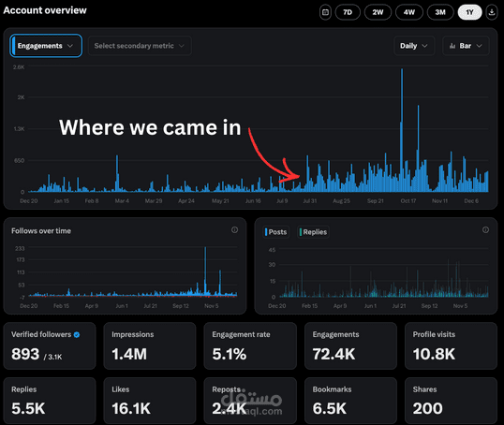
Task: Click the tallest engagement bar near Oct 17
Action: [402, 130]
